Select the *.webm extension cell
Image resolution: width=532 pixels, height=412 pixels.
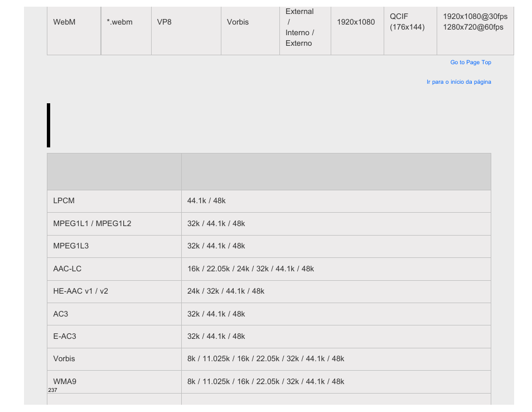pyautogui.click(x=126, y=31)
